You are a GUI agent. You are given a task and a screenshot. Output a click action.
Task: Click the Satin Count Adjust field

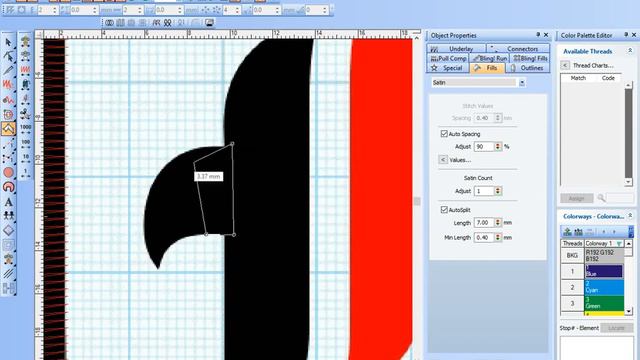coord(484,191)
